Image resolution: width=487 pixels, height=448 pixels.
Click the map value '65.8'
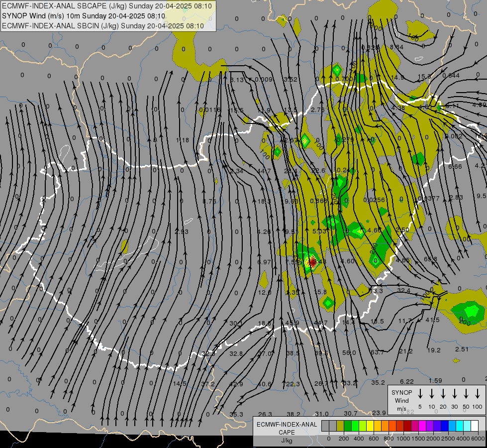[x=430, y=259]
